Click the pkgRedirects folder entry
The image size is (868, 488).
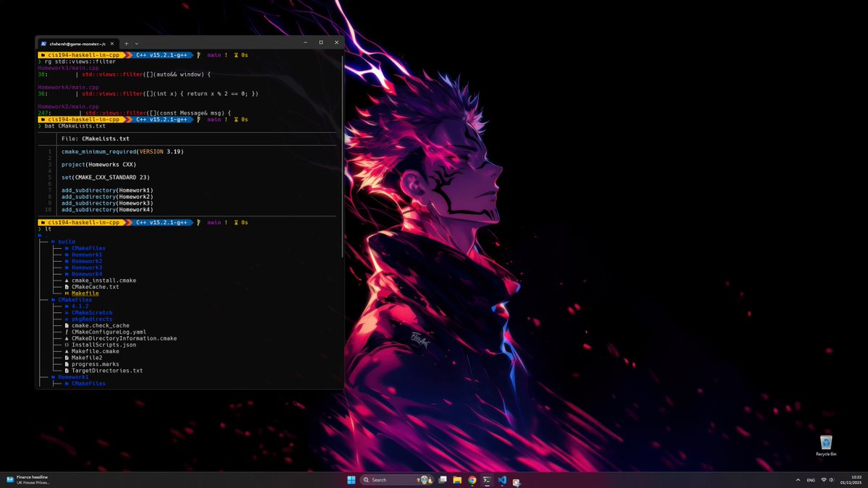coord(92,319)
